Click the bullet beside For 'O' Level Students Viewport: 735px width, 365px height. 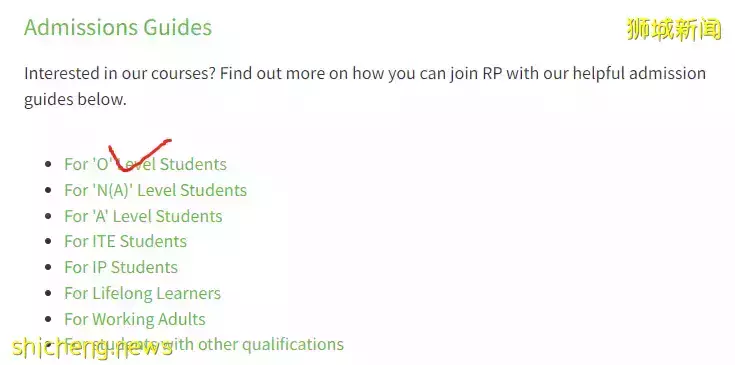point(48,165)
